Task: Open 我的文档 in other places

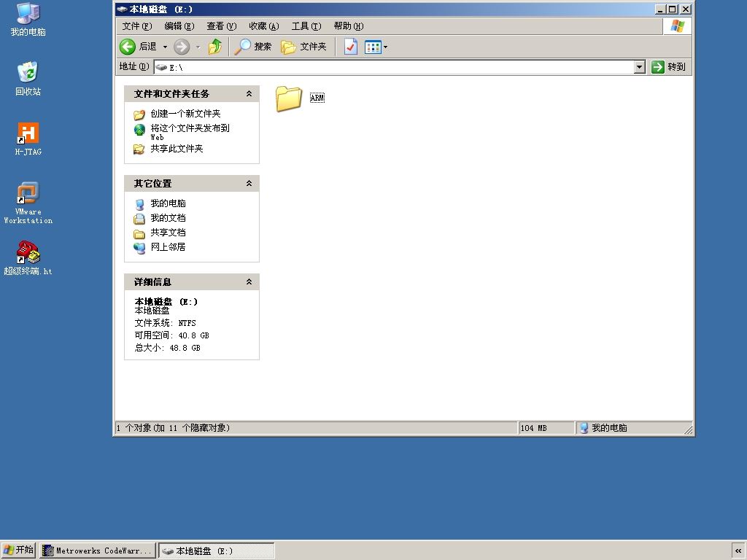Action: [169, 218]
